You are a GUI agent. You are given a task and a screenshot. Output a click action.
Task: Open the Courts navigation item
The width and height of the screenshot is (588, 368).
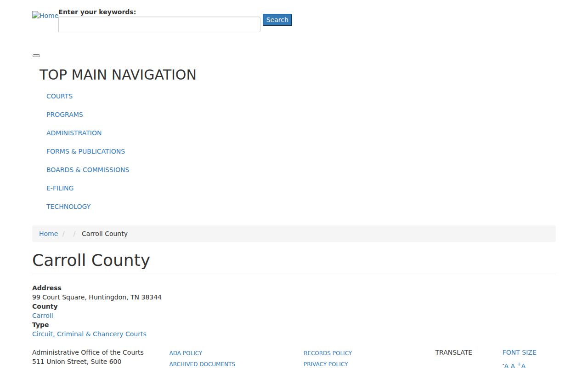(59, 96)
